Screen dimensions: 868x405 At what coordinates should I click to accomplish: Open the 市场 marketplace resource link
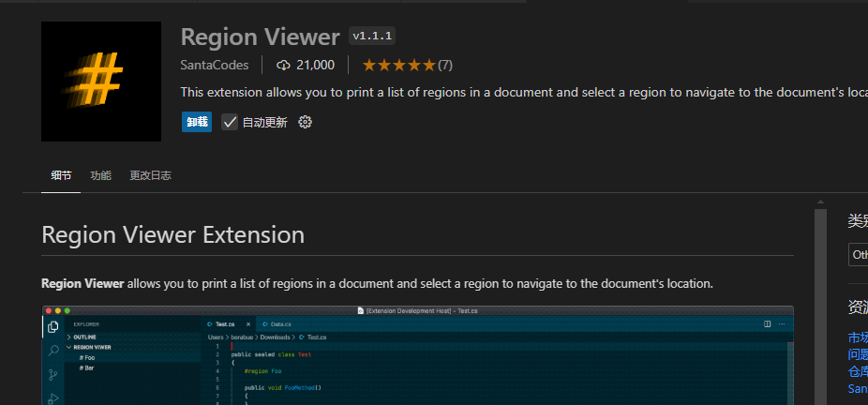(858, 337)
